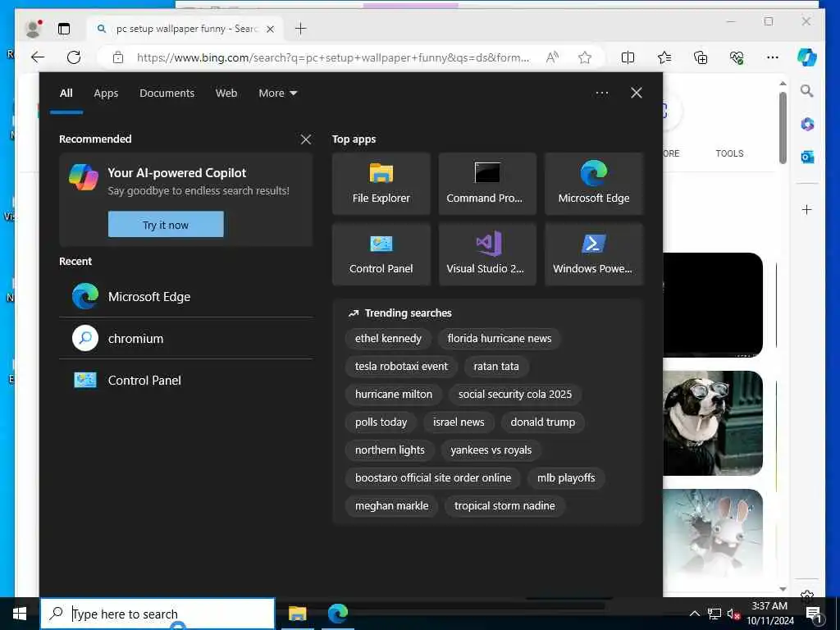Open Browser essentials heart icon
This screenshot has width=840, height=630.
737,57
